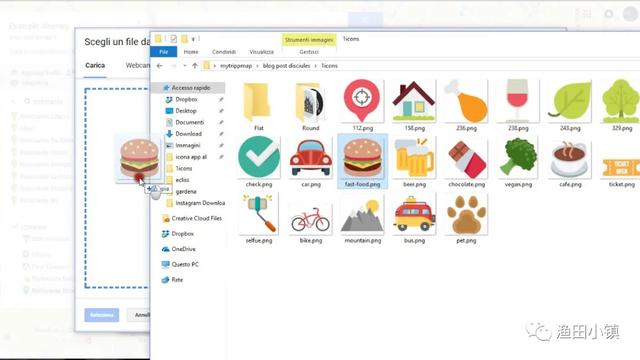Select the selfie.png file
This screenshot has height=360, width=640.
tap(259, 218)
